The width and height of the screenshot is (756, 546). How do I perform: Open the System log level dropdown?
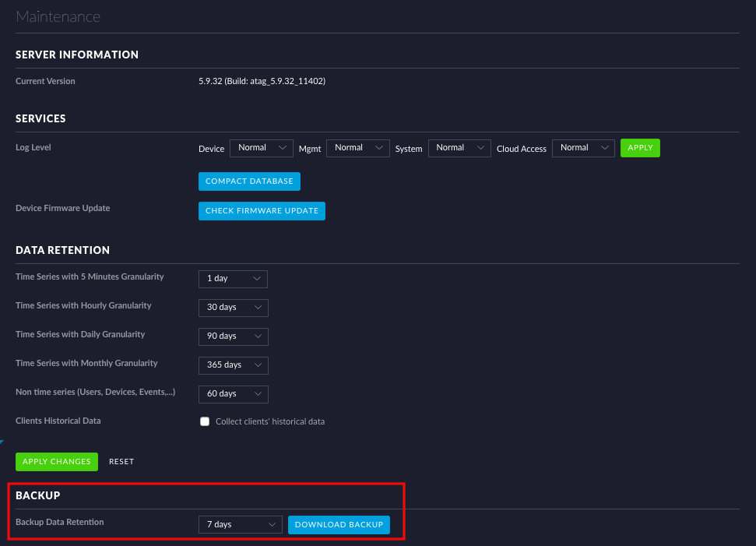459,148
